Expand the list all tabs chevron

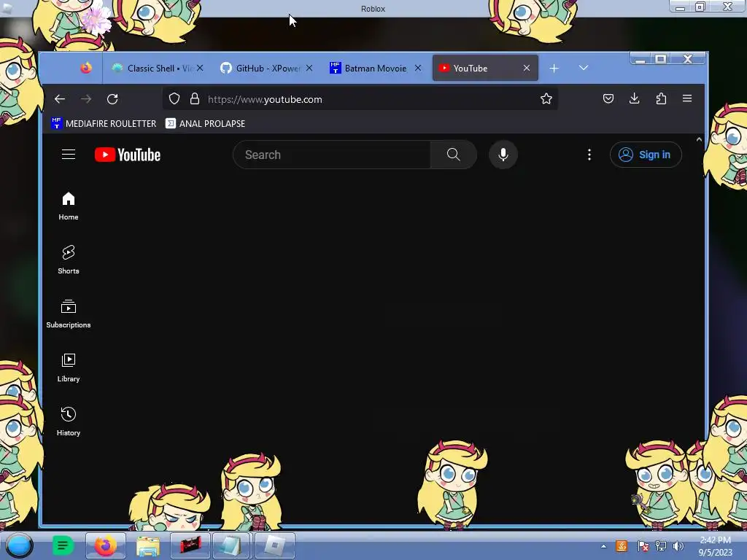click(x=583, y=68)
